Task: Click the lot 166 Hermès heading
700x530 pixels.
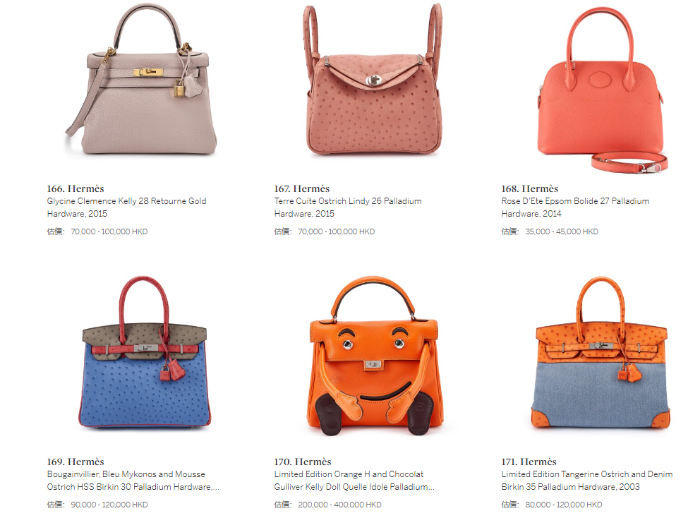Action: 75,188
